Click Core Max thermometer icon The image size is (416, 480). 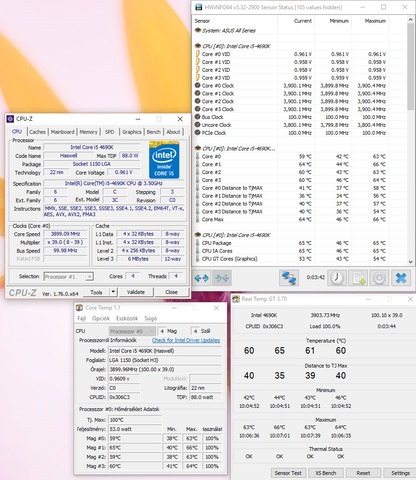pos(198,219)
